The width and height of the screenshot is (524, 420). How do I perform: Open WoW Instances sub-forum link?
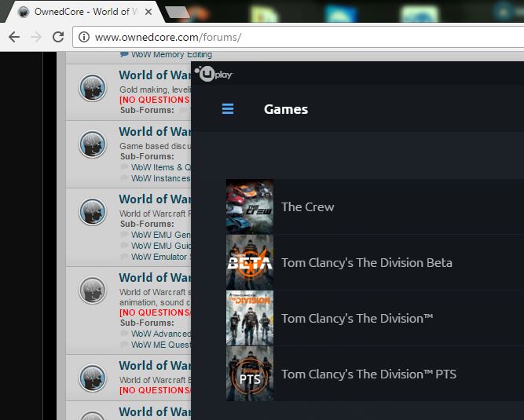[161, 178]
